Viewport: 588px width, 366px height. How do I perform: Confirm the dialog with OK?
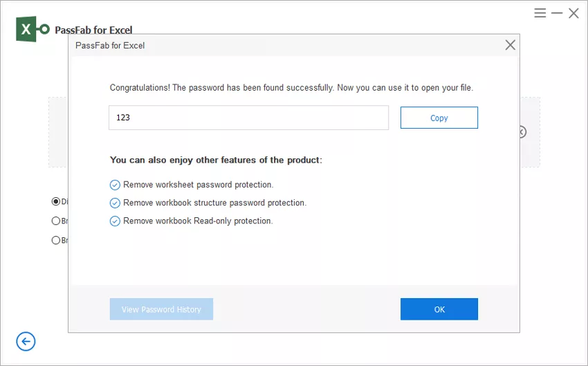point(439,309)
